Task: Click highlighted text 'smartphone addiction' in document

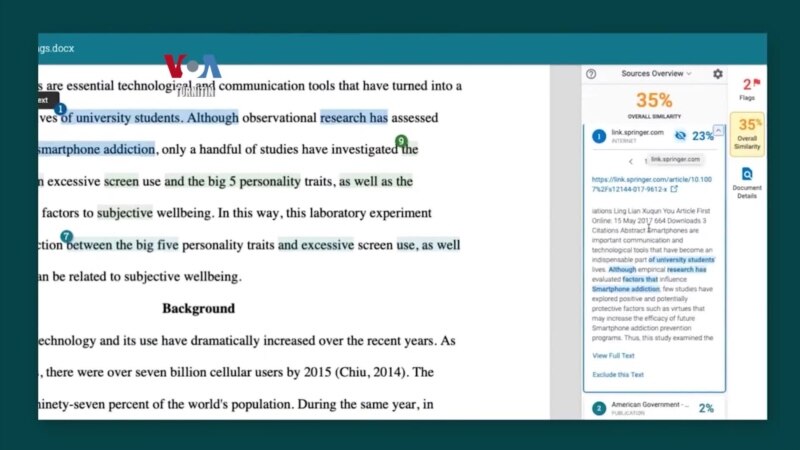Action: pos(96,149)
